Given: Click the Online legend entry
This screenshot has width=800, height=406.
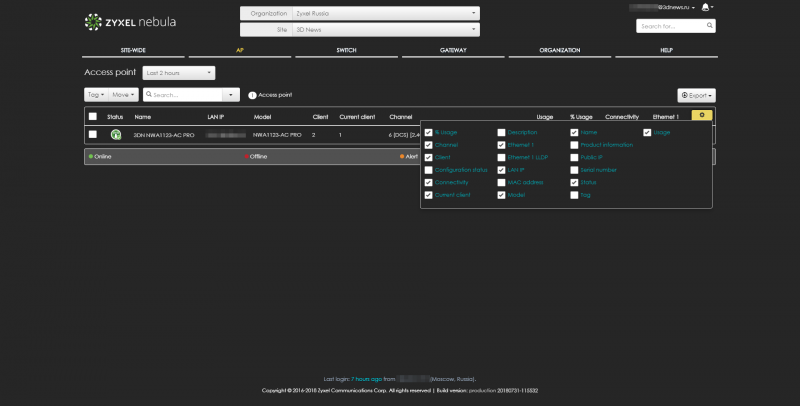Looking at the screenshot, I should click(100, 157).
